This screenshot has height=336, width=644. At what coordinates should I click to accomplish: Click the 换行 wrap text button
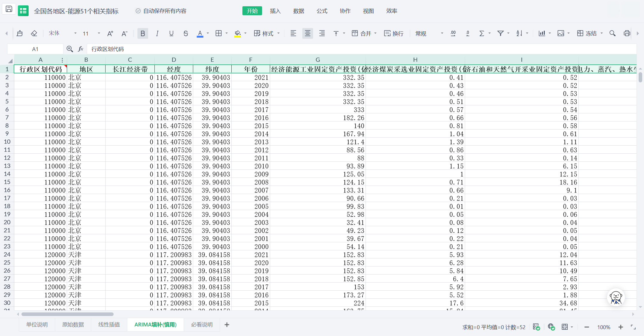click(394, 33)
